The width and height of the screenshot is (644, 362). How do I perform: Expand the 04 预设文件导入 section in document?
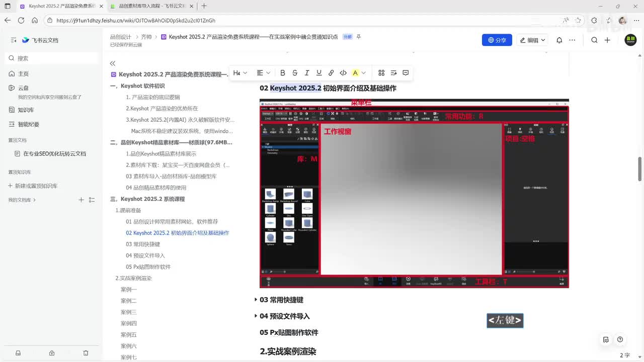[x=256, y=316]
